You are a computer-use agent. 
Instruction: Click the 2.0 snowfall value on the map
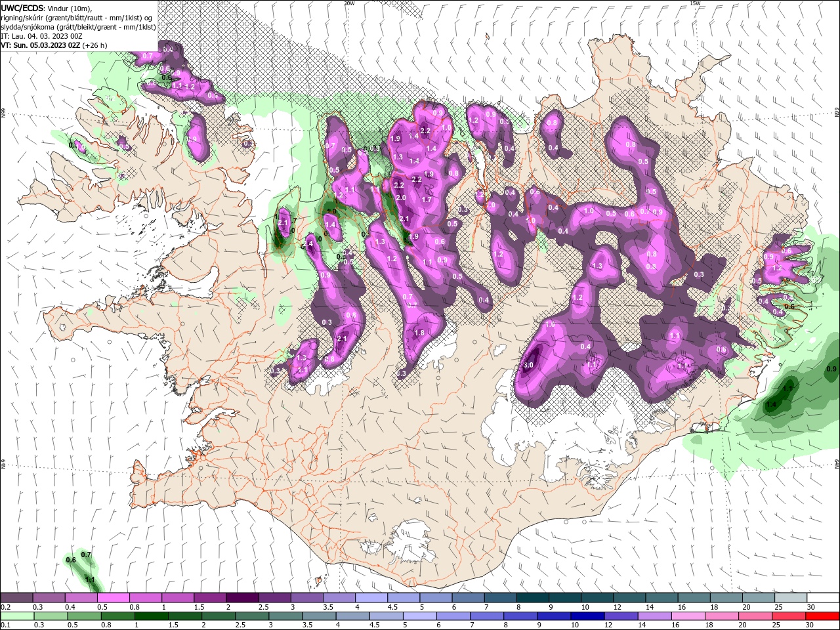(402, 198)
